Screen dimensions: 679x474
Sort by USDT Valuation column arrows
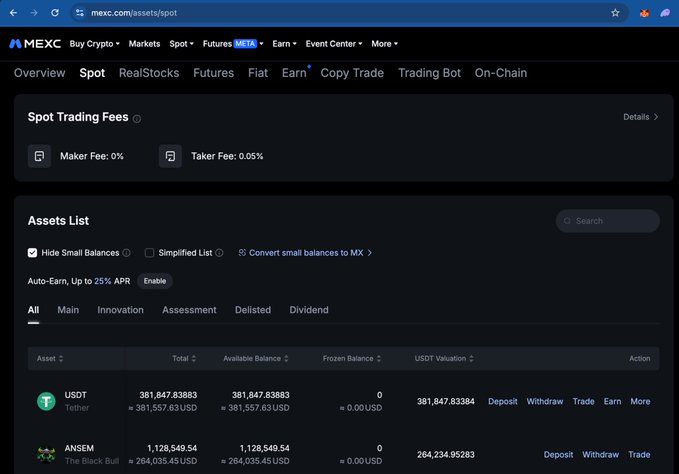[x=472, y=358]
